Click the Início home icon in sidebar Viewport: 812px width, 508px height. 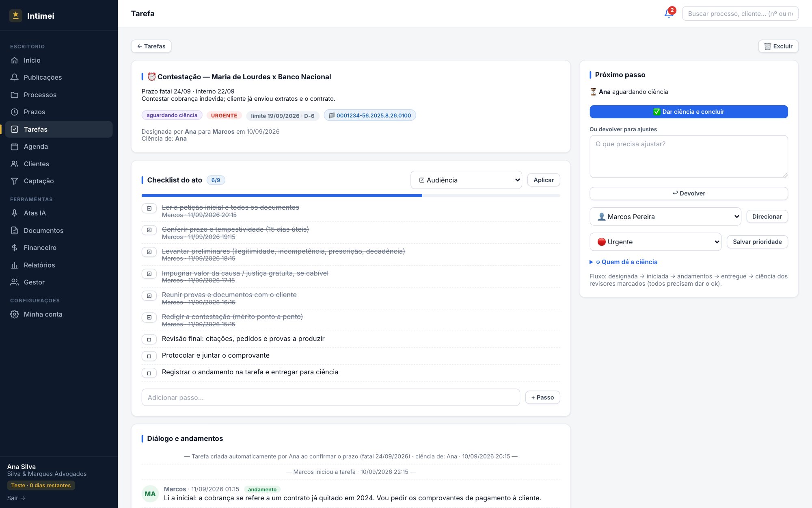pos(15,60)
